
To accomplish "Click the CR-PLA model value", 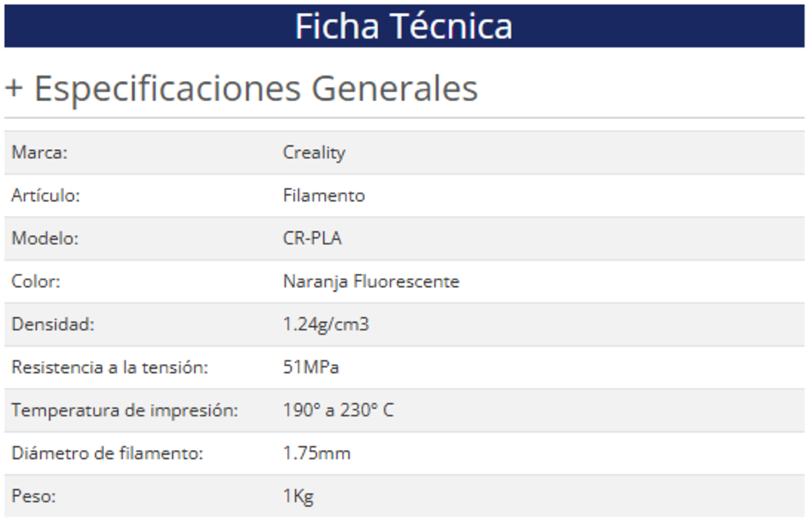I will [312, 239].
